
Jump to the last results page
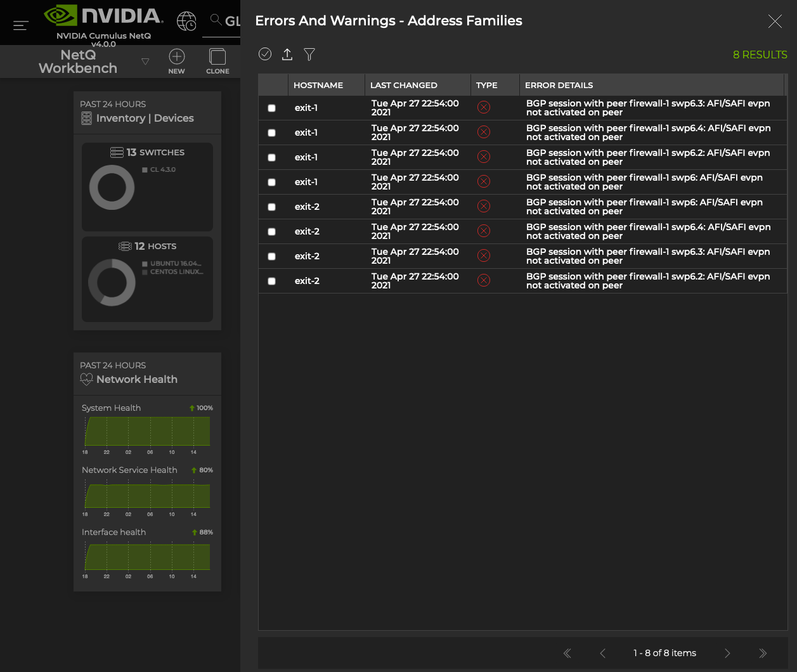(763, 653)
